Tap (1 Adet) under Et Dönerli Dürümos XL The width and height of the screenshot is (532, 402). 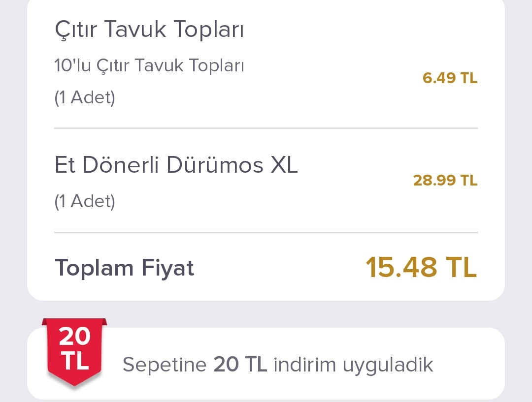[85, 201]
